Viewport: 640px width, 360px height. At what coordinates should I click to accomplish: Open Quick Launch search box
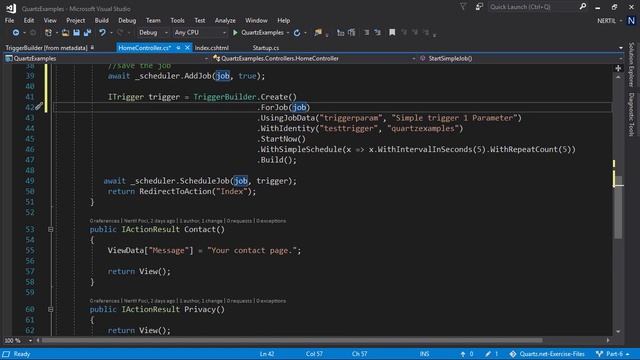533,7
